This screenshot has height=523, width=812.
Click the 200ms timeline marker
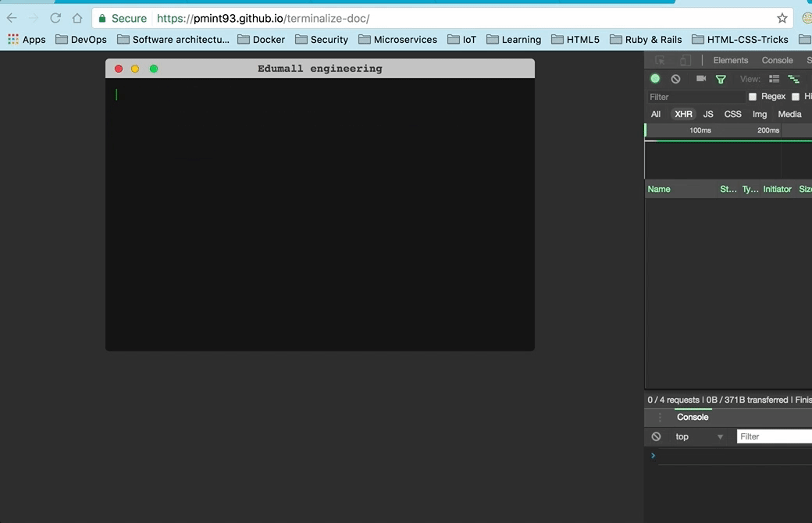pos(768,130)
